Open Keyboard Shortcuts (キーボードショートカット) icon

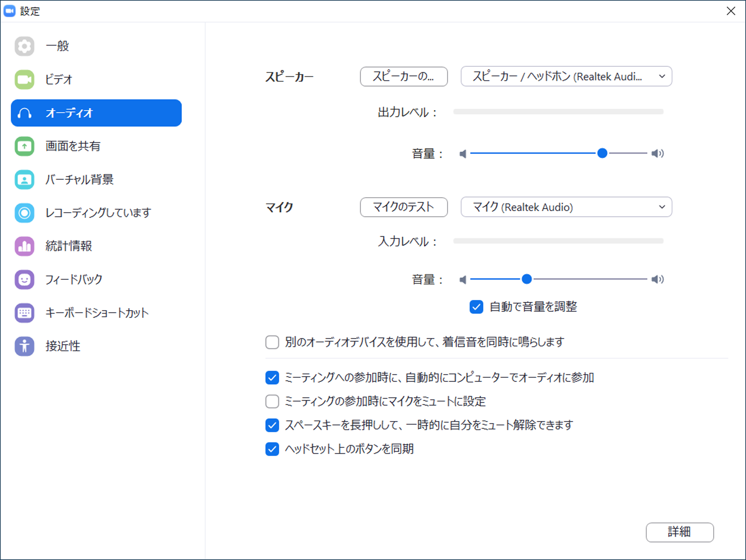click(x=24, y=313)
